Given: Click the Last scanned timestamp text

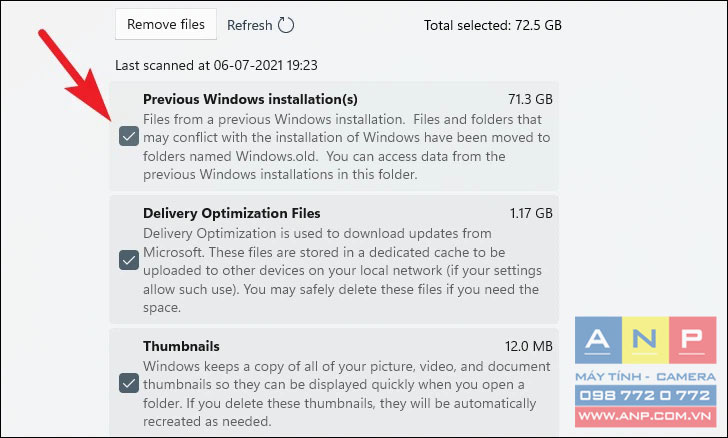Looking at the screenshot, I should click(x=216, y=65).
